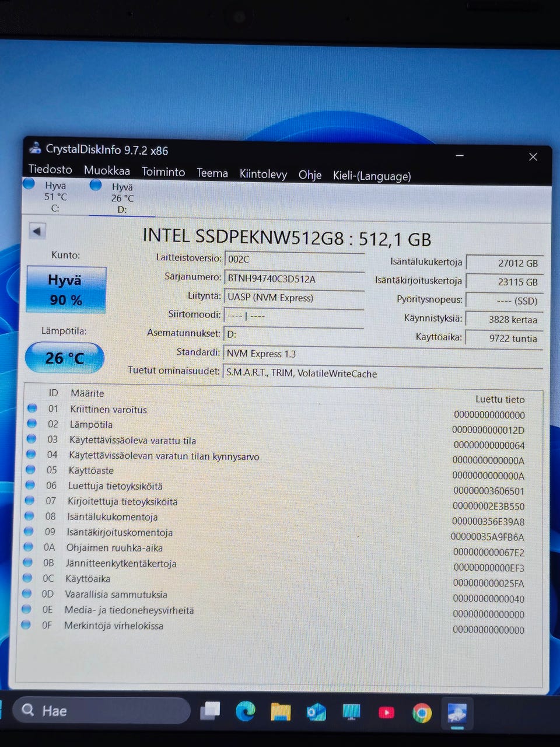This screenshot has width=560, height=747.
Task: Click status dot for Isäntäkirjoituskomentoja
Action: (x=28, y=531)
